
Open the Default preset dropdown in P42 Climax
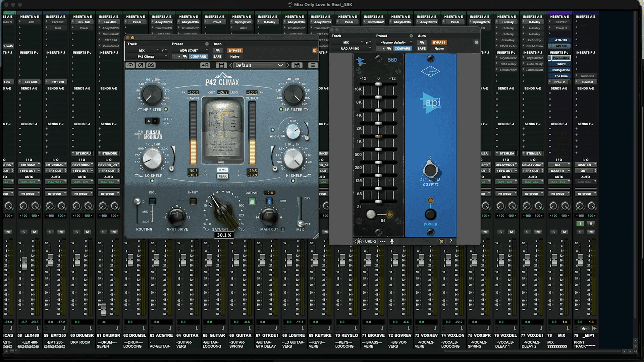[259, 65]
